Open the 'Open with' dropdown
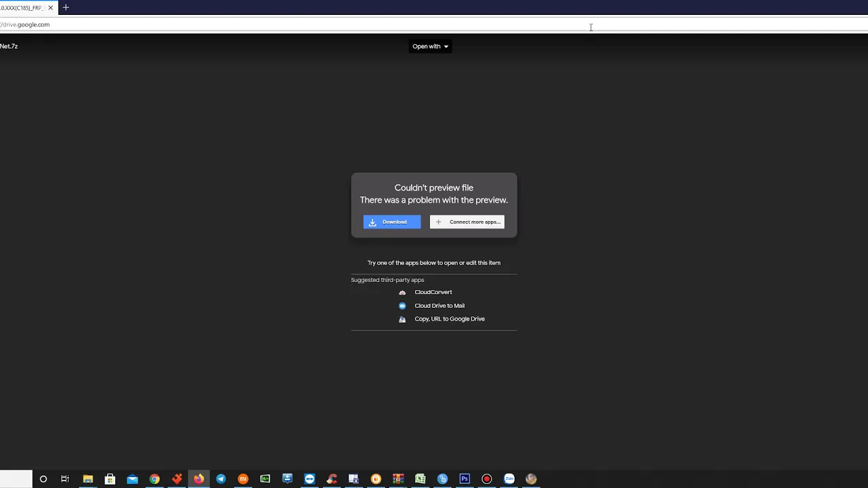This screenshot has width=868, height=488. click(431, 46)
